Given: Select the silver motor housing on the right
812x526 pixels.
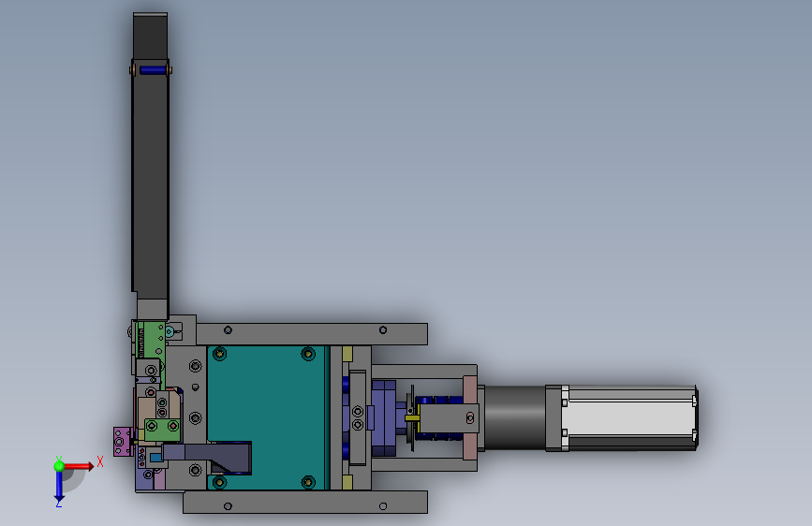Looking at the screenshot, I should pos(629,417).
